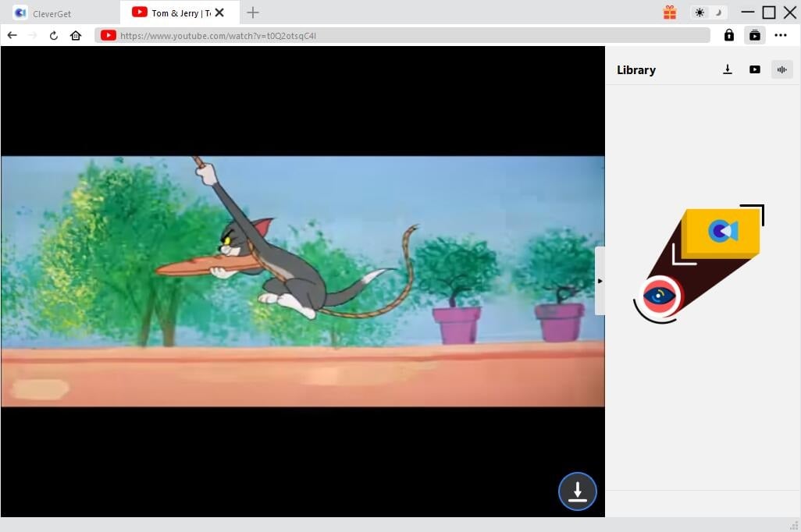Close the Tom & Jerry tab
This screenshot has width=801, height=532.
tap(220, 12)
